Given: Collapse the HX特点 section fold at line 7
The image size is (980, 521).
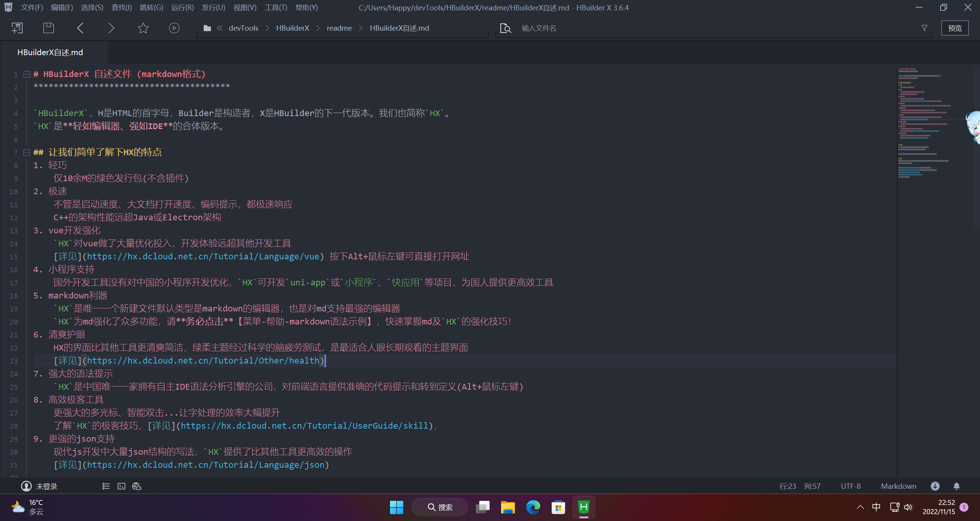Looking at the screenshot, I should click(26, 152).
